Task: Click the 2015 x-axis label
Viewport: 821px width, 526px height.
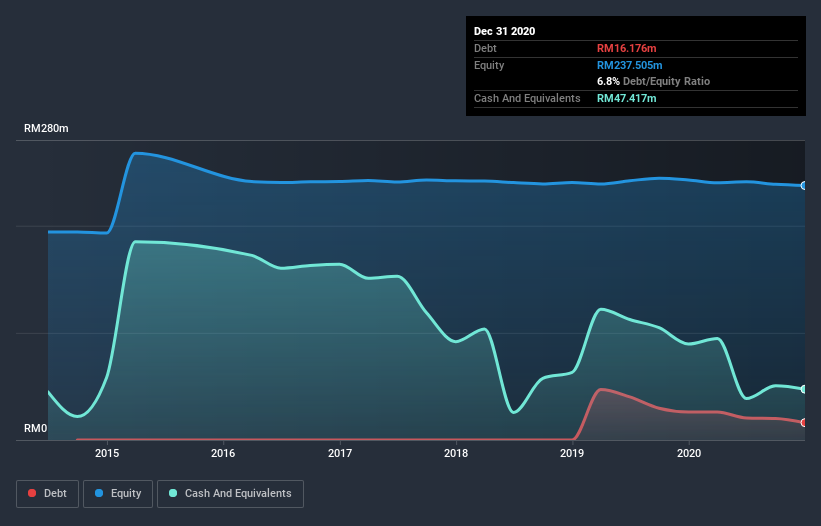Action: coord(107,453)
